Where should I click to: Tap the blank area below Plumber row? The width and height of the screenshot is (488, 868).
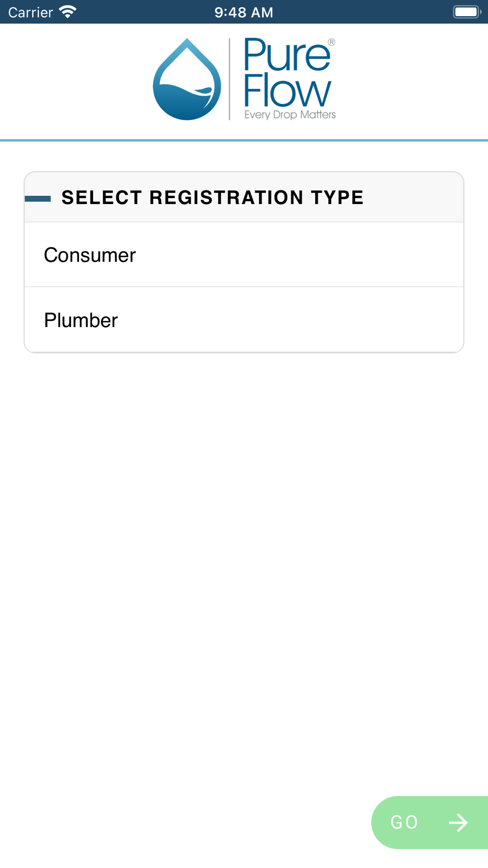[x=244, y=537]
